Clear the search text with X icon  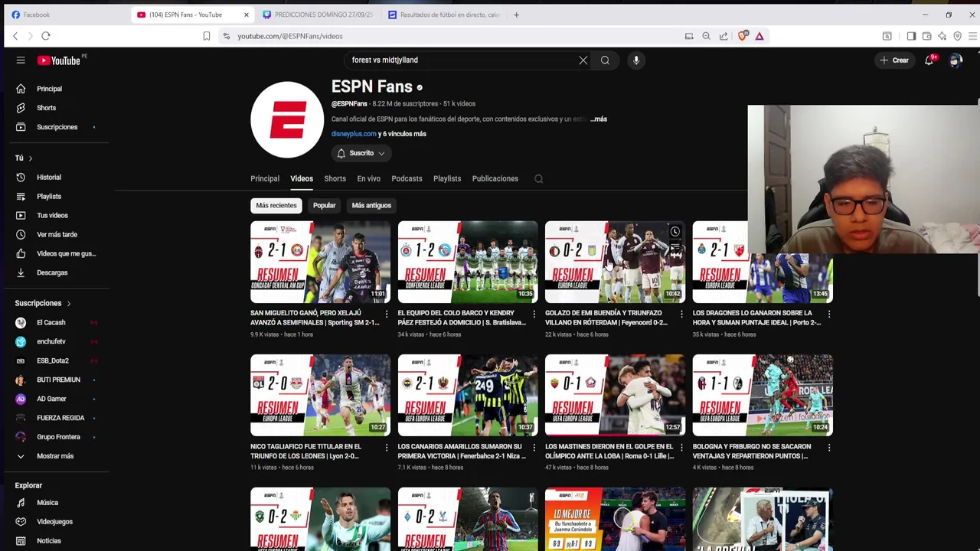(x=583, y=60)
